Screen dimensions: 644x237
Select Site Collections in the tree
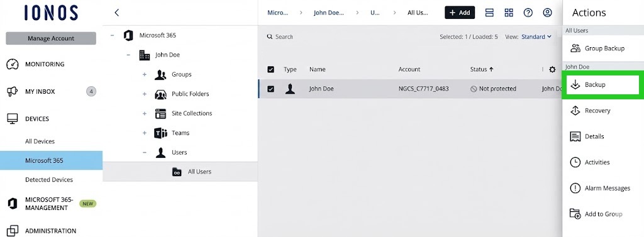point(192,113)
